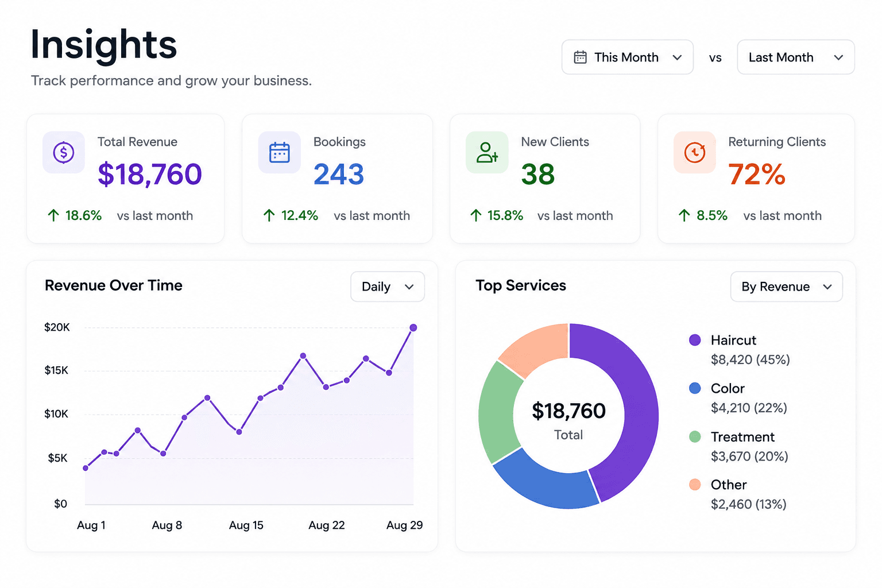Click the Revenue Over Time heading
The width and height of the screenshot is (882, 588).
coord(114,285)
